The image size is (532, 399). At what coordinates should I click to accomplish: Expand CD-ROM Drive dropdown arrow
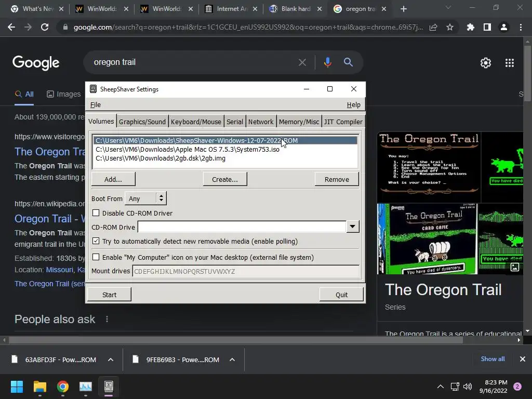tap(353, 227)
